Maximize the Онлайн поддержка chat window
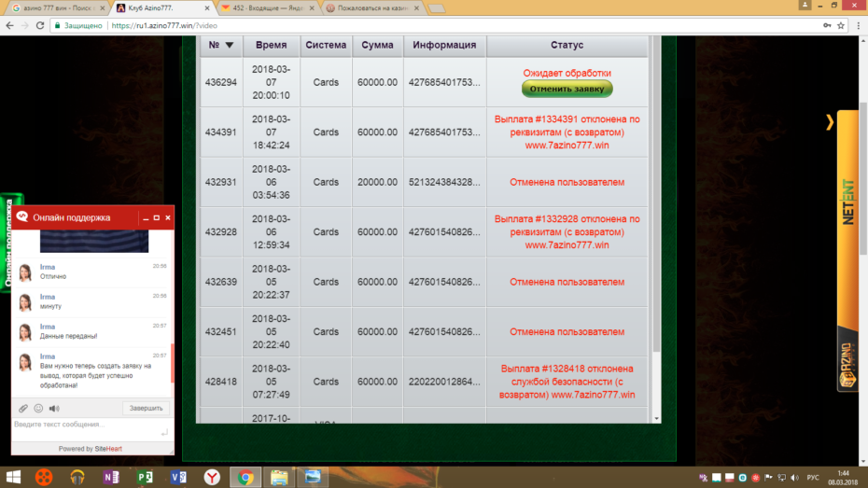Viewport: 868px width, 488px height. [x=157, y=218]
